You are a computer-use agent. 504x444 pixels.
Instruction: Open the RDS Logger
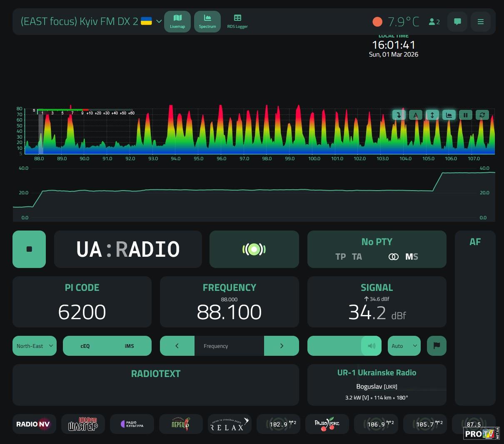(237, 21)
